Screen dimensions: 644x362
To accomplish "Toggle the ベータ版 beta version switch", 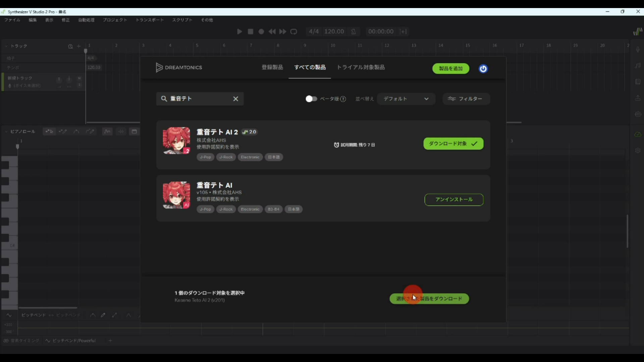I will [x=311, y=99].
